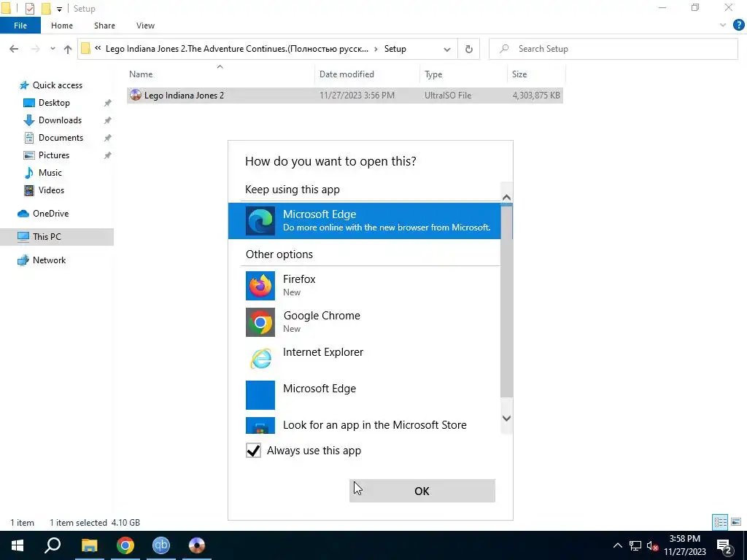The image size is (747, 560).
Task: Choose Google Chrome from other options
Action: pyautogui.click(x=365, y=322)
